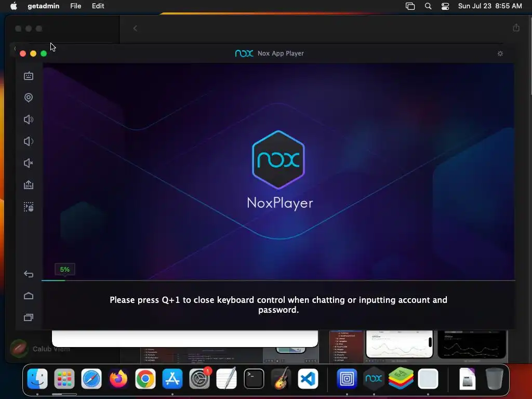Open Trash from the Dock
Viewport: 532px width, 399px height.
point(495,379)
